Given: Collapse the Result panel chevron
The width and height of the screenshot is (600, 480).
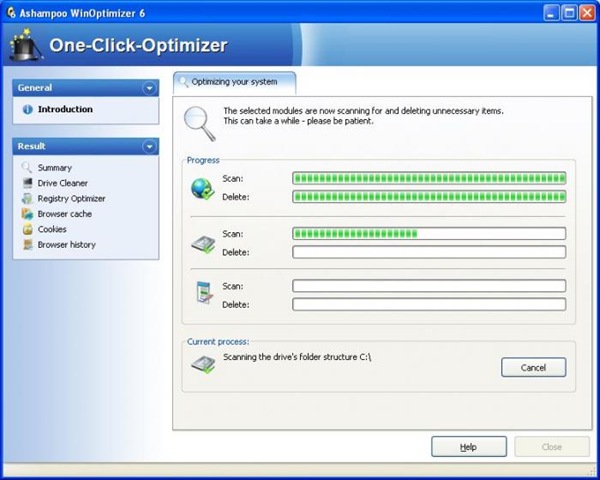Looking at the screenshot, I should (x=149, y=147).
